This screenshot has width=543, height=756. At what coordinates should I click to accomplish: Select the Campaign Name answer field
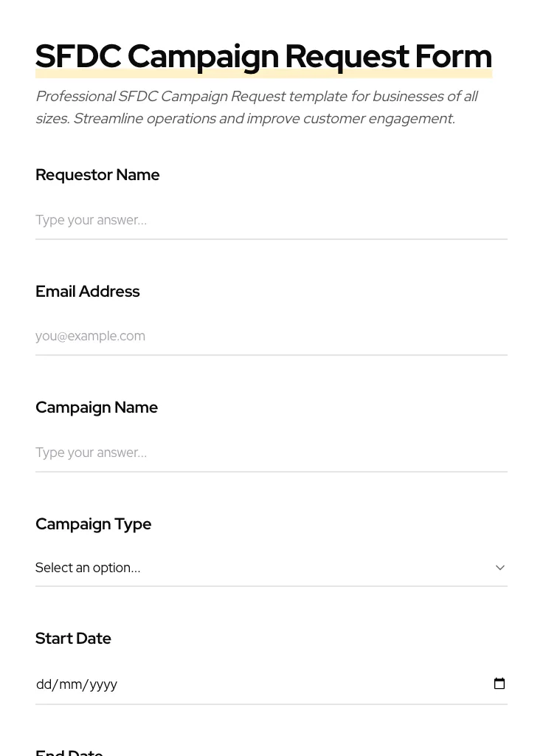(x=271, y=453)
